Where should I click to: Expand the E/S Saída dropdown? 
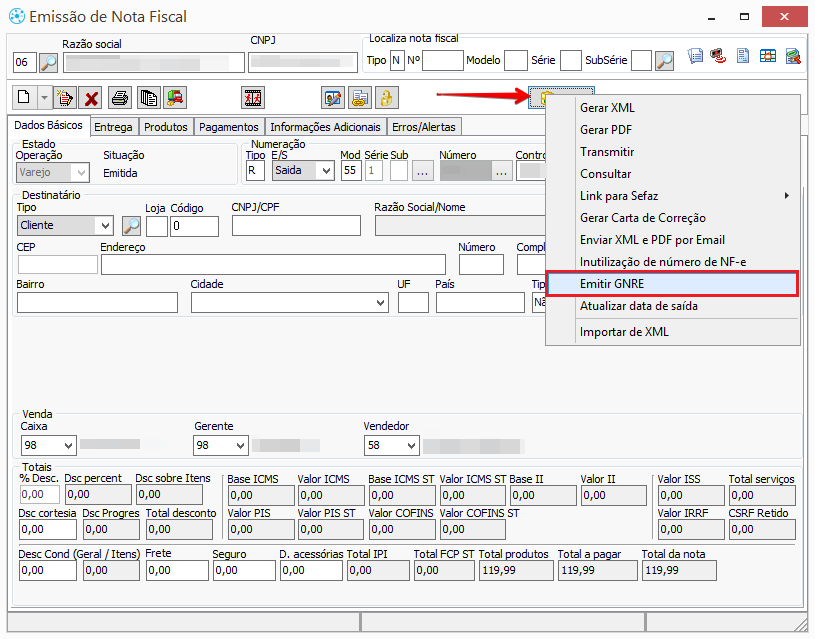coord(326,171)
